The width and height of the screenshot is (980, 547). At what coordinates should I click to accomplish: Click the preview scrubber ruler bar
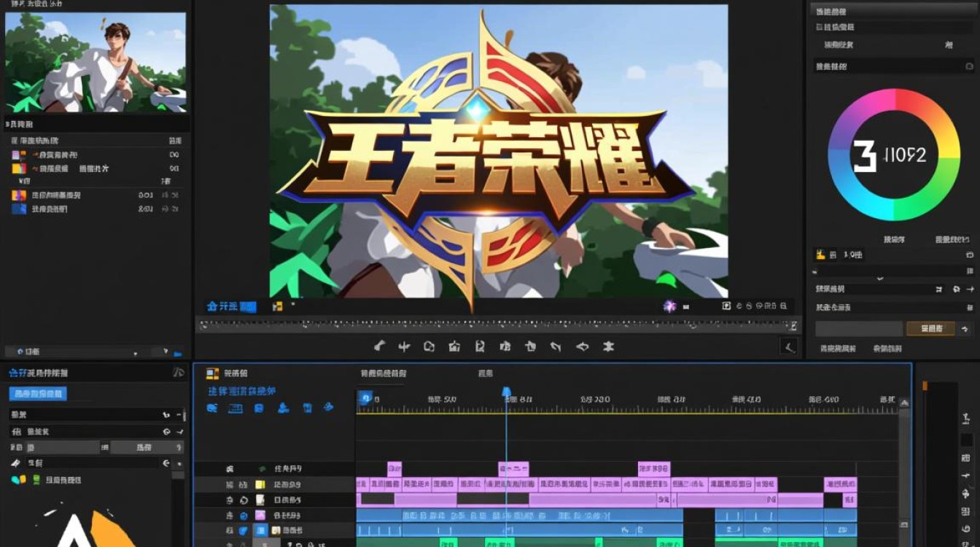coord(499,325)
